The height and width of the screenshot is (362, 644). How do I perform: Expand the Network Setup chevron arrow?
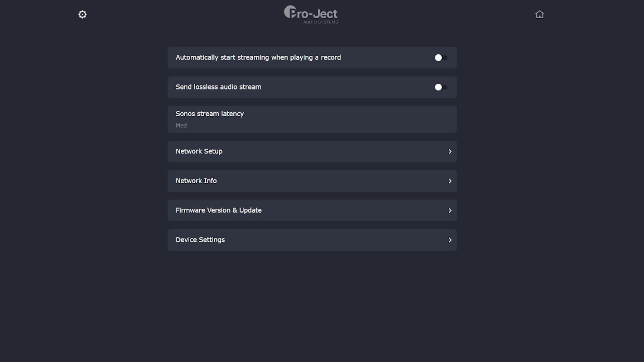coord(450,152)
